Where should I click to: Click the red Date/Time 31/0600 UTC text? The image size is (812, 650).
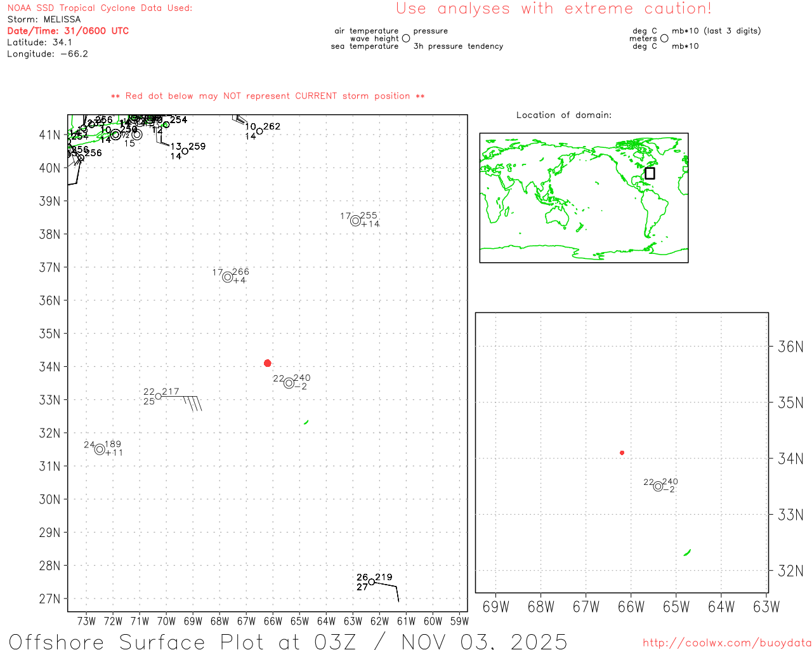(x=68, y=30)
